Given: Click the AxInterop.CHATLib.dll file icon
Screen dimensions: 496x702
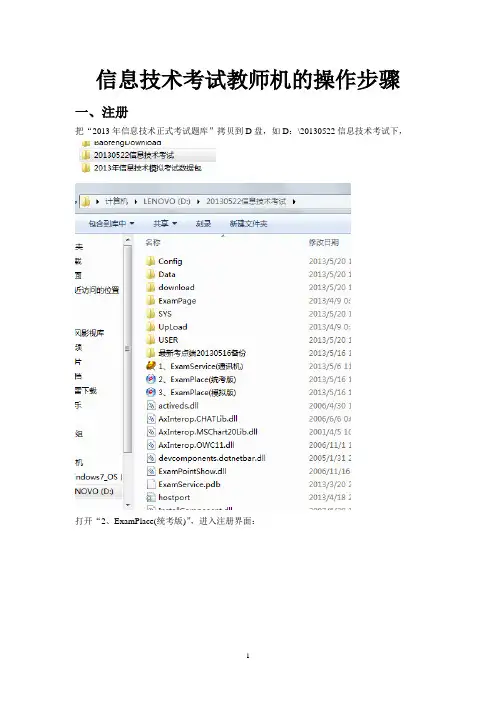Looking at the screenshot, I should coord(151,419).
